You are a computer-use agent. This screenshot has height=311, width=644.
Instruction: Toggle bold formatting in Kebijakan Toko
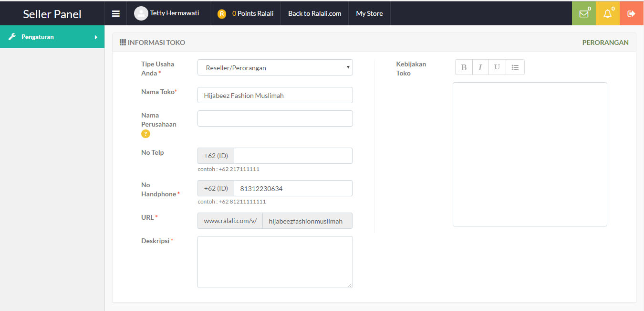click(x=464, y=67)
